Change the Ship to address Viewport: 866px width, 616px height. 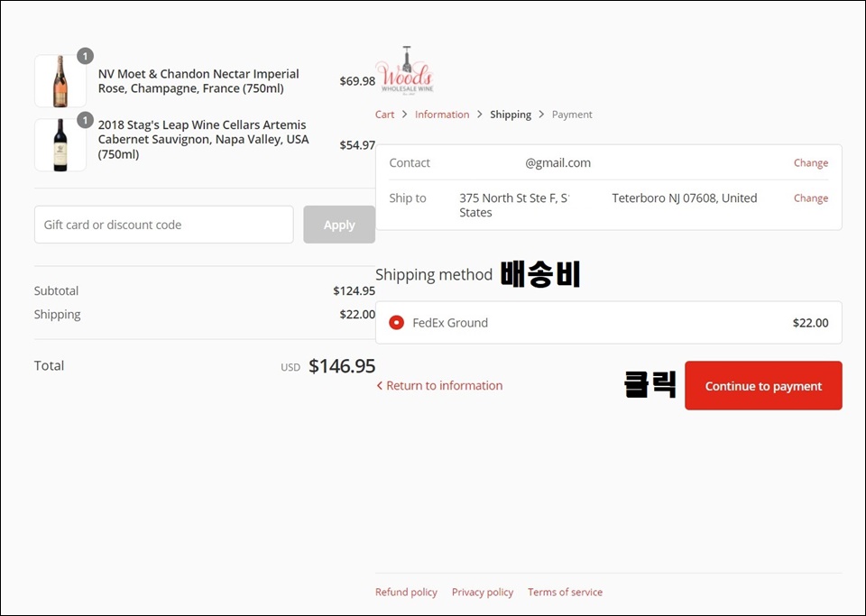click(811, 198)
